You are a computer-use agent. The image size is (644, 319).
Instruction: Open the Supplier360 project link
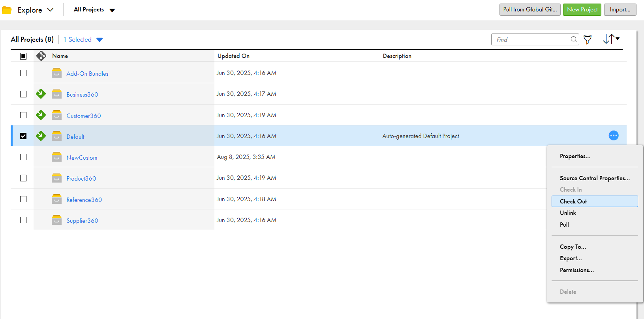(82, 221)
